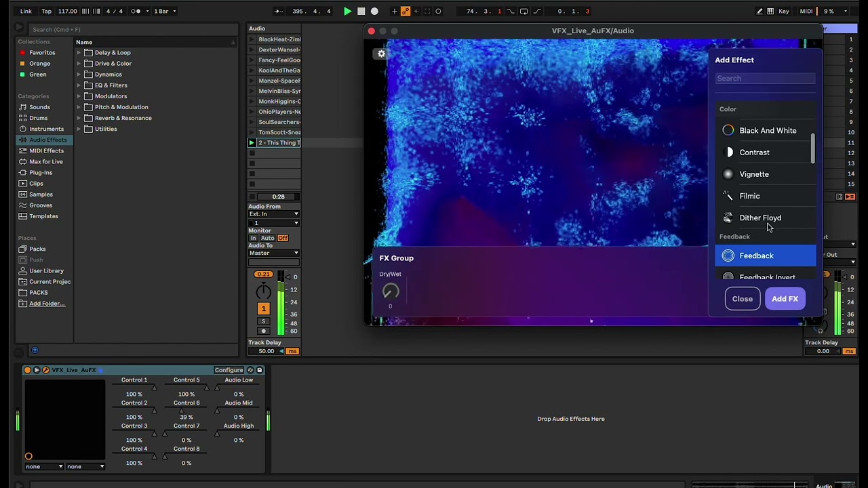Select the highlighted Feedback effect
The image size is (868, 488).
tap(766, 256)
